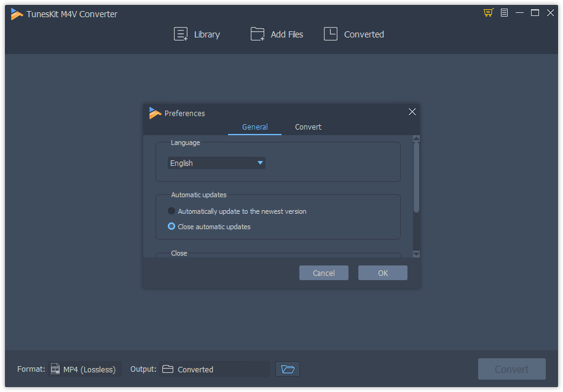This screenshot has width=563, height=392.
Task: Switch to the General tab
Action: (x=254, y=127)
